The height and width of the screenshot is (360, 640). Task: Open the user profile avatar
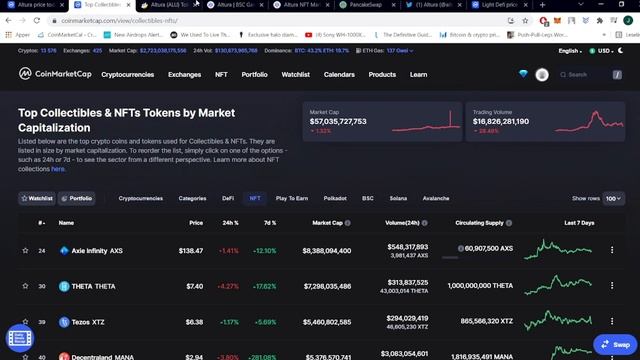[x=542, y=75]
